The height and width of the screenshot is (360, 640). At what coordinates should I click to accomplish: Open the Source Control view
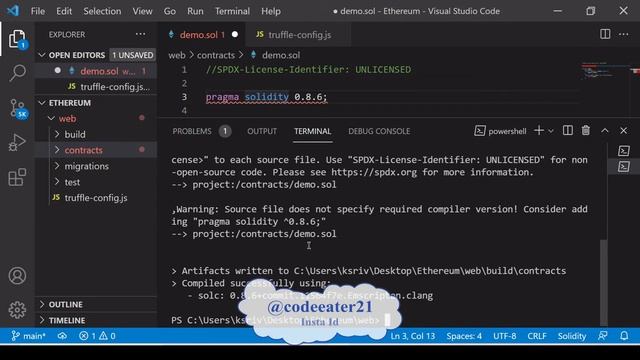[x=18, y=109]
